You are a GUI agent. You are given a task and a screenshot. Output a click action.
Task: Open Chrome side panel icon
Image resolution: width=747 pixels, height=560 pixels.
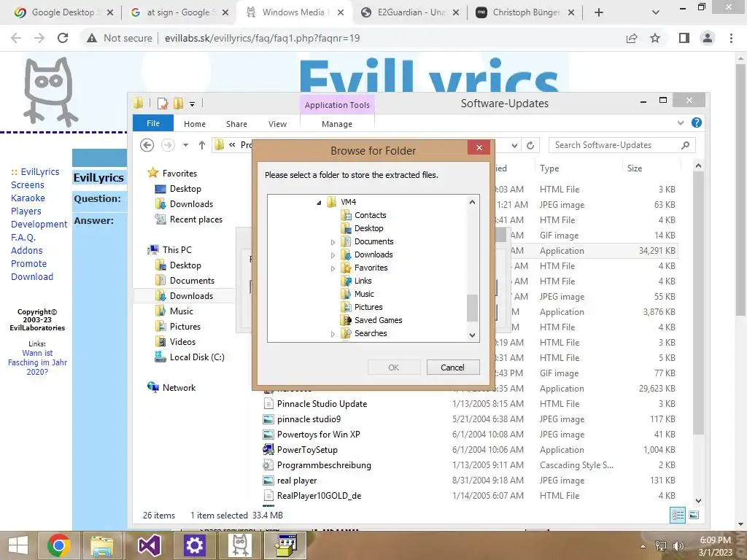point(684,38)
